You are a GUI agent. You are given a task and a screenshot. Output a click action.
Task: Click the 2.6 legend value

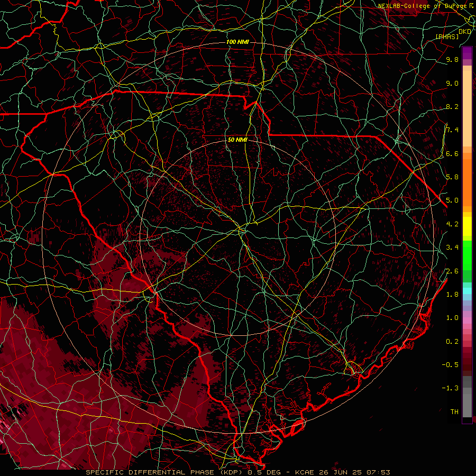[x=452, y=271]
